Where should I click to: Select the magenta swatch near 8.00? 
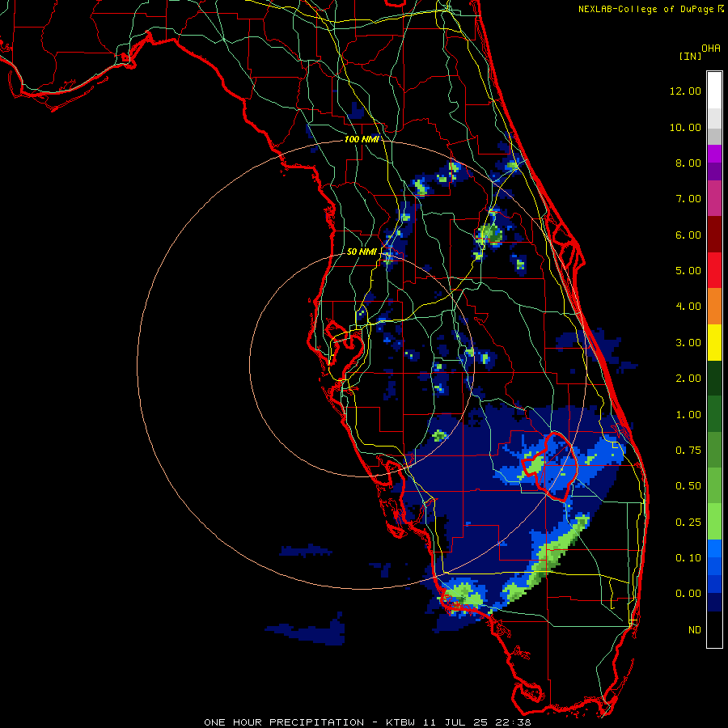point(714,154)
